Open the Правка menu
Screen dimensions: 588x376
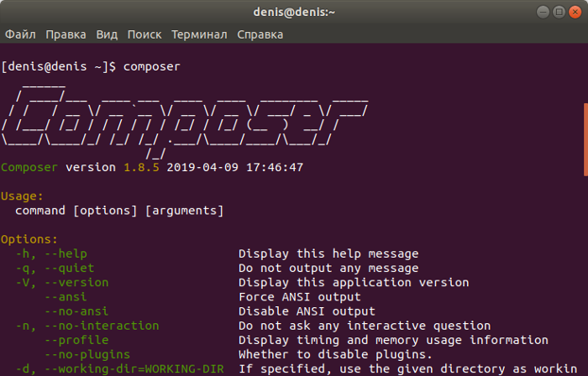pos(66,34)
